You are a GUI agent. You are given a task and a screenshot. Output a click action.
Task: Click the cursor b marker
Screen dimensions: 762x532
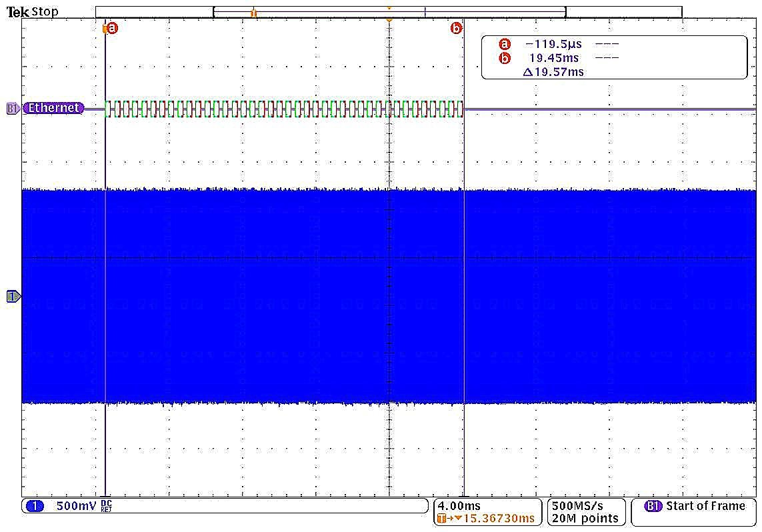click(x=456, y=28)
